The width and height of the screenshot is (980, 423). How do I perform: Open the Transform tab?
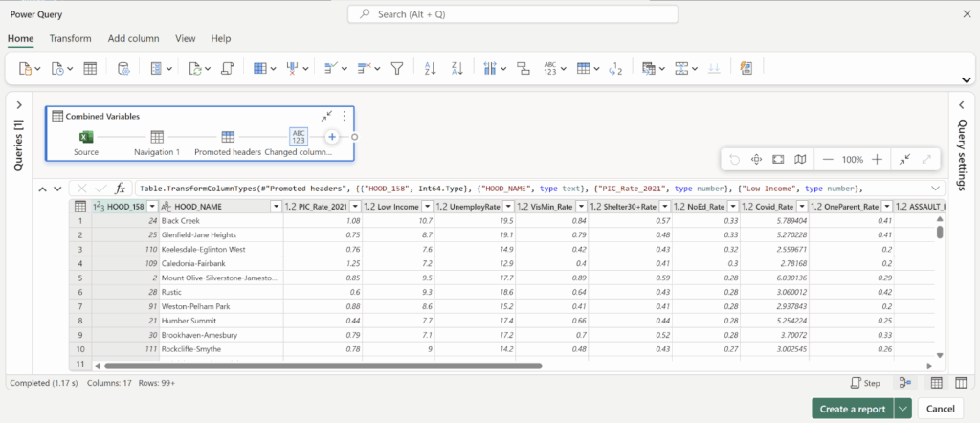pos(70,38)
